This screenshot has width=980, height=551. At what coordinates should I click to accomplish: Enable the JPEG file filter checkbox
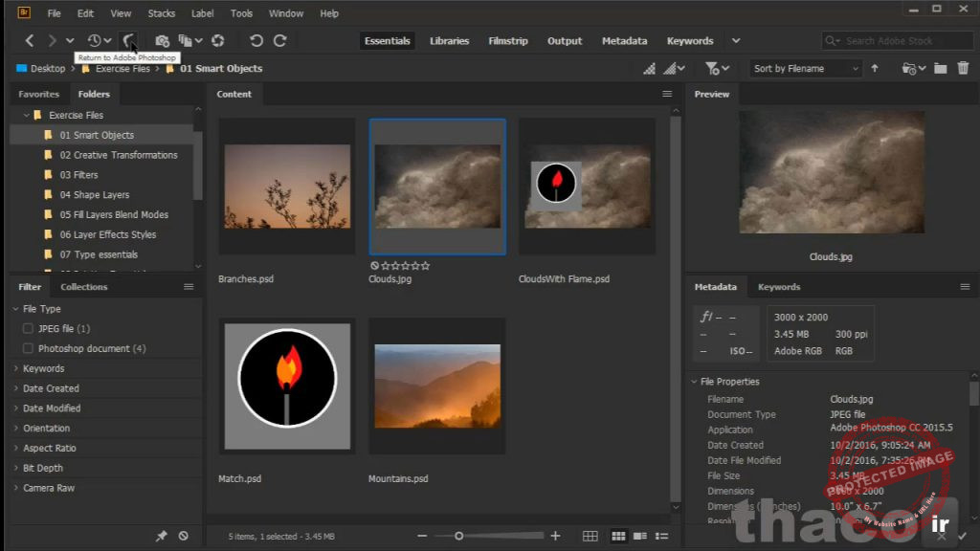[x=28, y=329]
